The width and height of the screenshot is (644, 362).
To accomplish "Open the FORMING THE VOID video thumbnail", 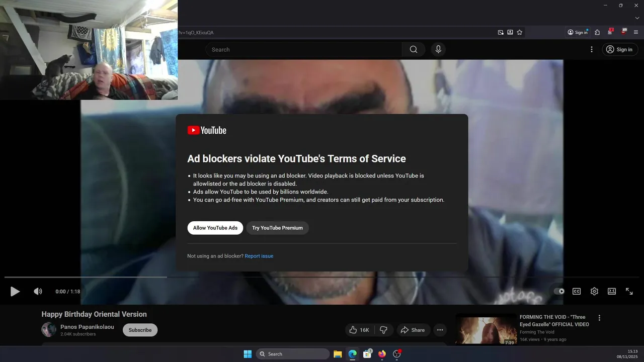I will [x=486, y=329].
